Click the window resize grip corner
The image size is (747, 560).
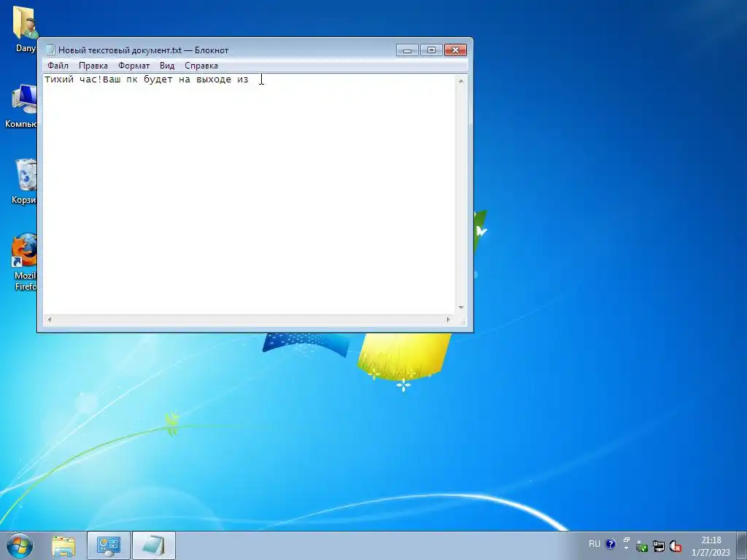pos(462,322)
